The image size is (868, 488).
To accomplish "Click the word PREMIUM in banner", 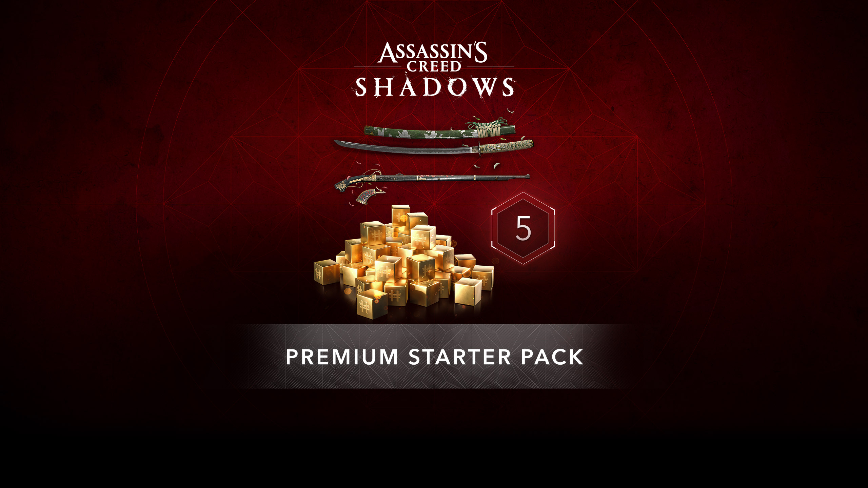I will point(342,357).
